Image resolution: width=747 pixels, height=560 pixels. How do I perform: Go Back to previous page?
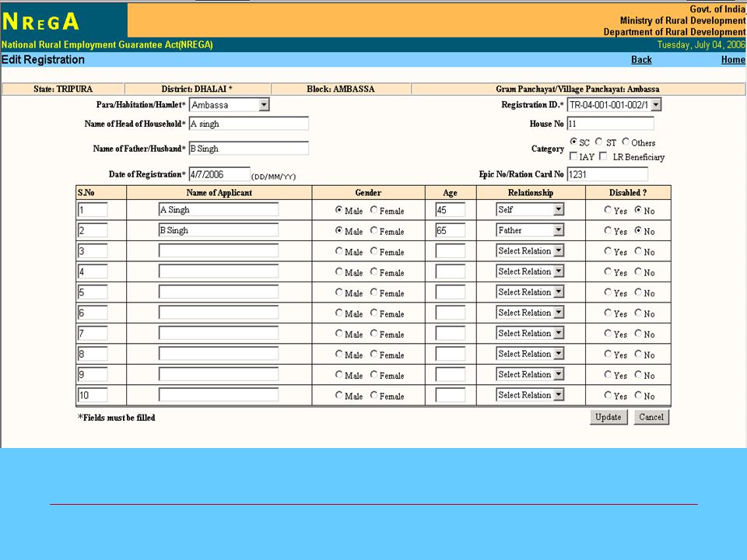[641, 60]
